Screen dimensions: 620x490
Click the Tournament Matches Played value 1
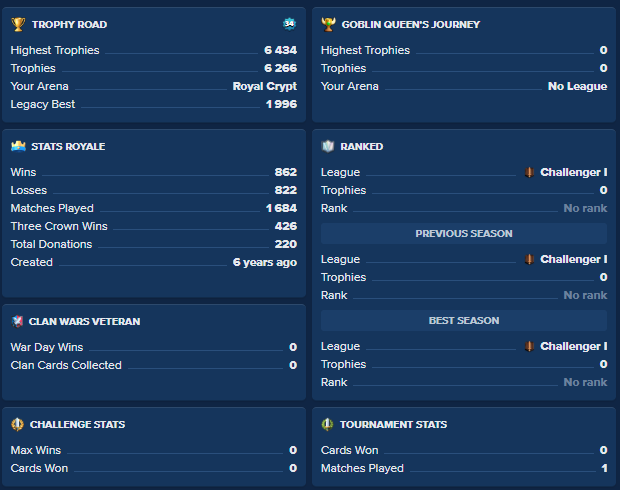click(604, 468)
